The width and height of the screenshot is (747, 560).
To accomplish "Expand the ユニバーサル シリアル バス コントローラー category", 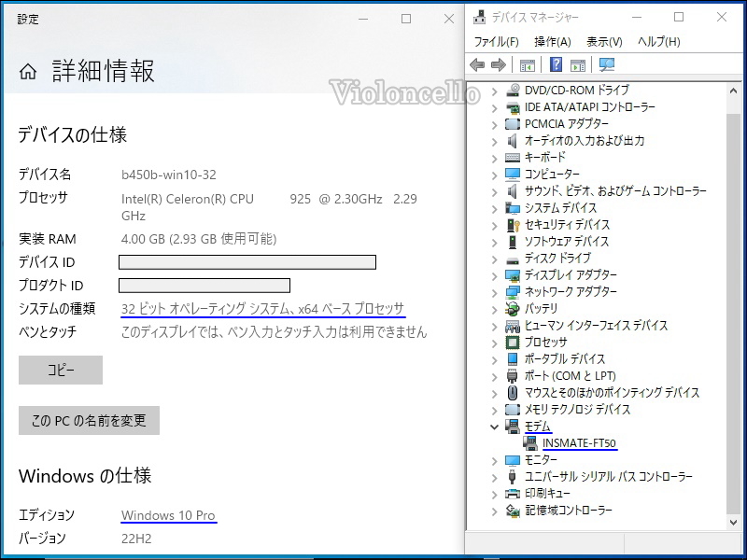I will [494, 477].
